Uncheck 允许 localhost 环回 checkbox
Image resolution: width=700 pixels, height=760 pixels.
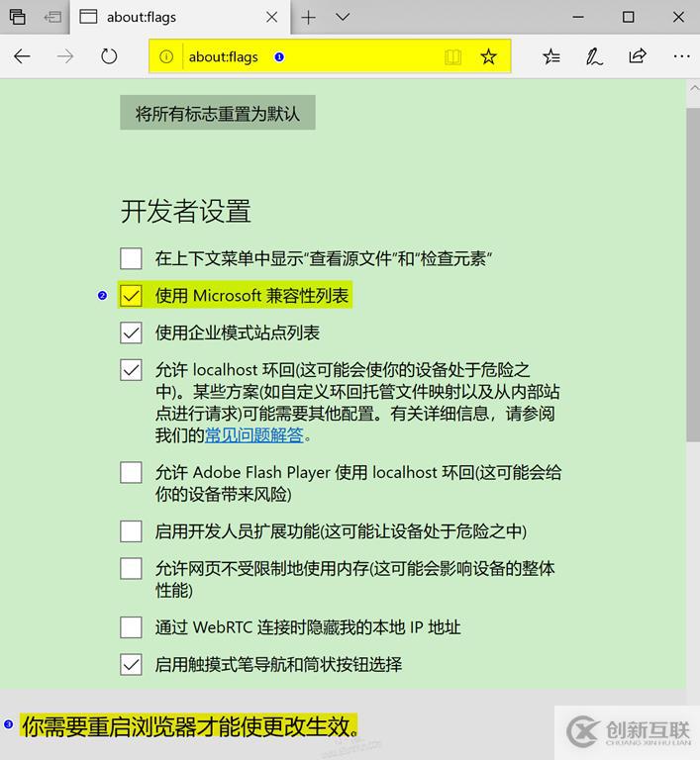pos(131,370)
